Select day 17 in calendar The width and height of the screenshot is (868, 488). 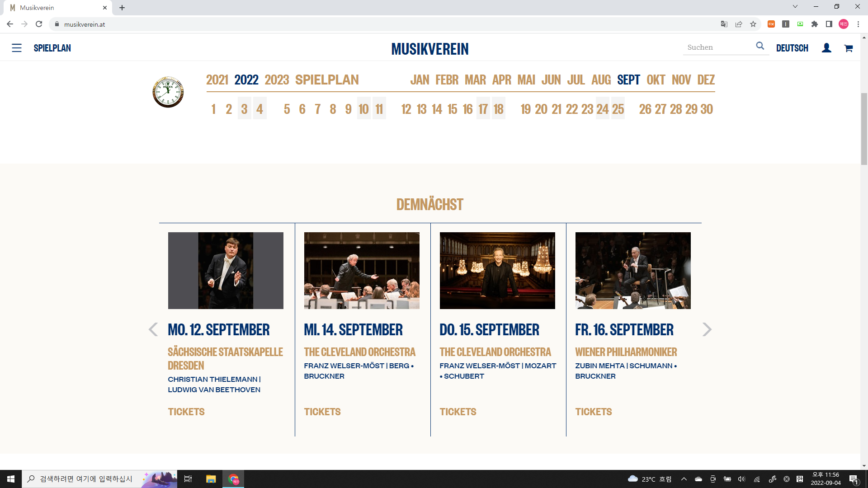483,109
